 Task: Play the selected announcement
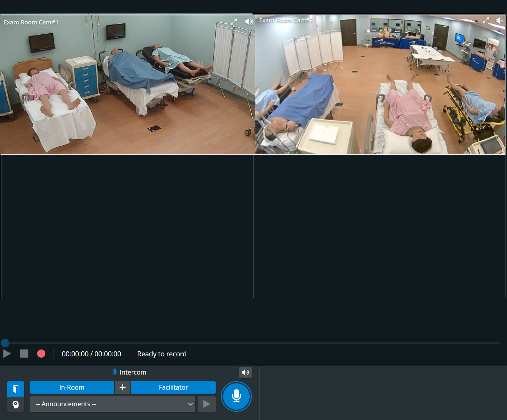(x=207, y=404)
